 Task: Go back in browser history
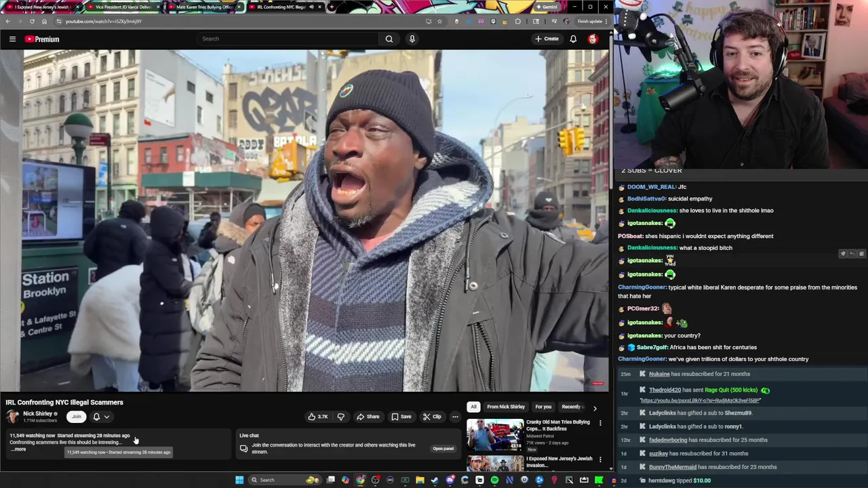click(x=7, y=21)
